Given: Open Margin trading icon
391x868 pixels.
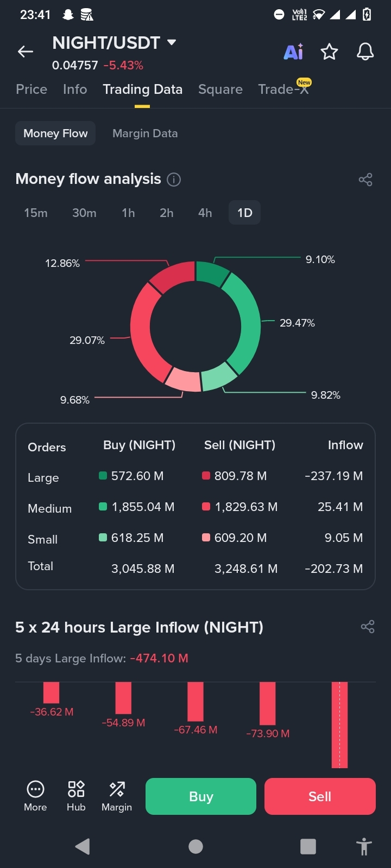Looking at the screenshot, I should [117, 795].
